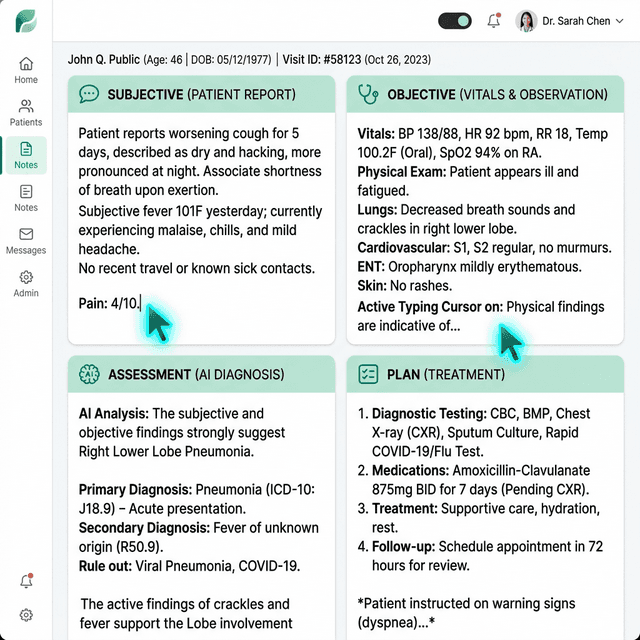640x640 pixels.
Task: Toggle the switch in the top bar
Action: click(455, 21)
